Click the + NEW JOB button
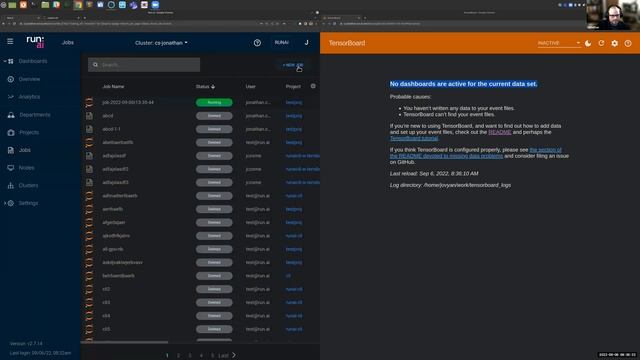The image size is (640, 360). 293,65
